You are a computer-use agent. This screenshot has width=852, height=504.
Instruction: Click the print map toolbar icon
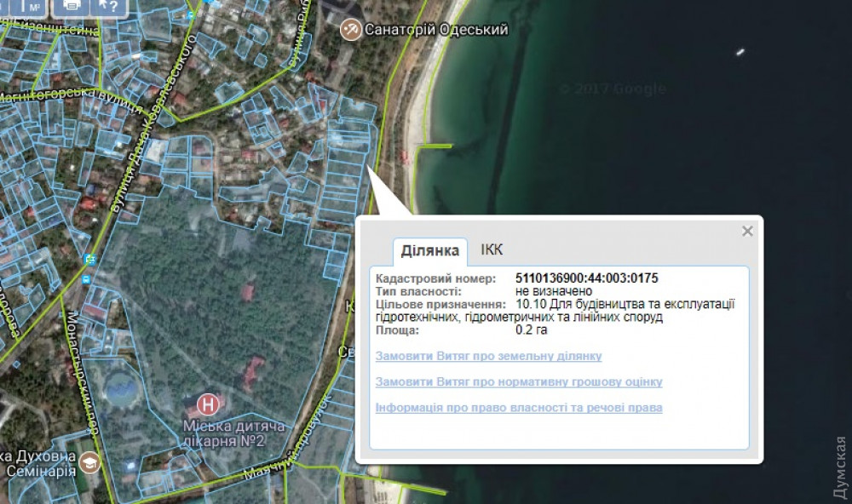[x=73, y=7]
